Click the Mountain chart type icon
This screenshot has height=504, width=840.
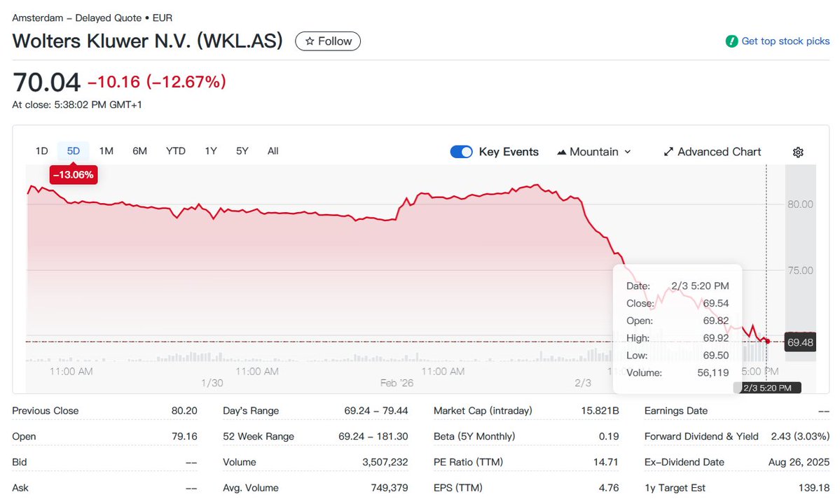point(561,152)
